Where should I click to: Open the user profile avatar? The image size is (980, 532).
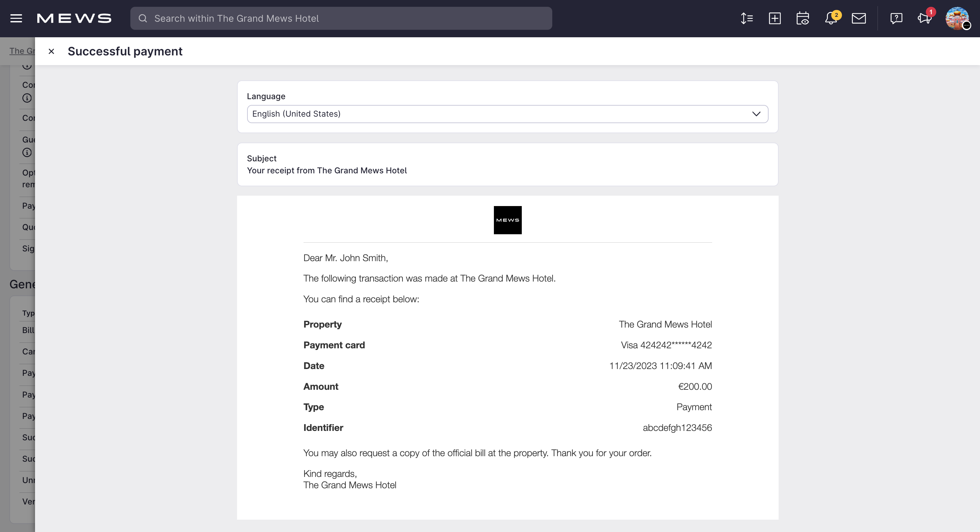click(957, 18)
